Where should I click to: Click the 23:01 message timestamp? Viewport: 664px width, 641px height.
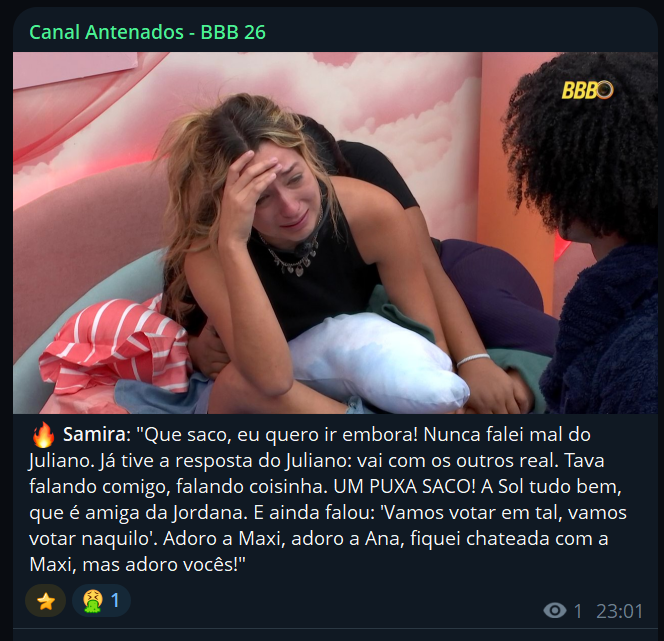[620, 611]
